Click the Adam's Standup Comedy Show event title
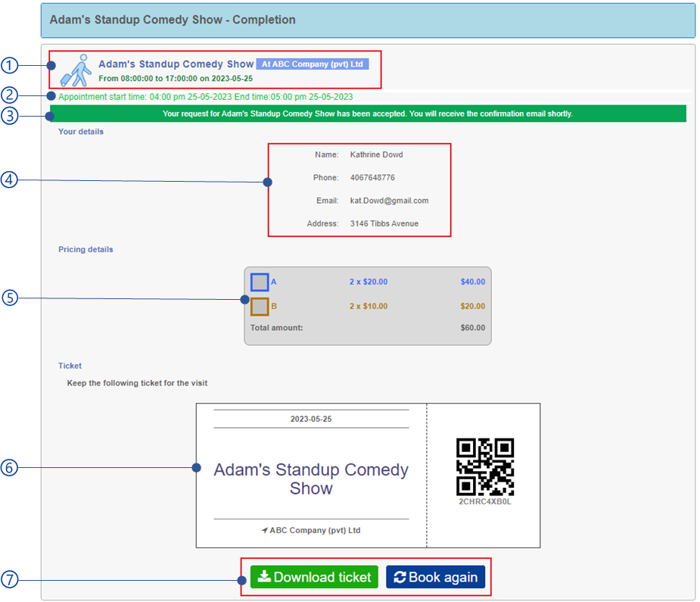 (176, 64)
